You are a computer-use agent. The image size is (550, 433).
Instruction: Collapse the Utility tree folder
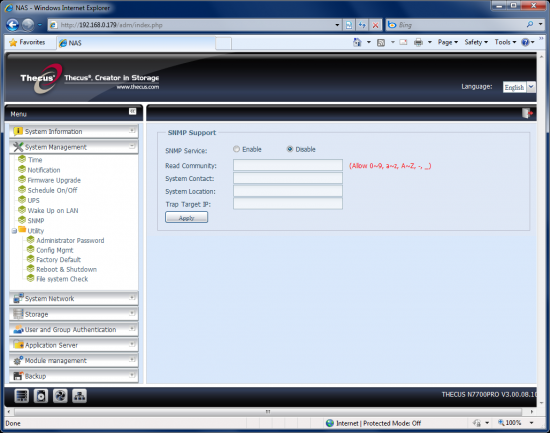[14, 231]
